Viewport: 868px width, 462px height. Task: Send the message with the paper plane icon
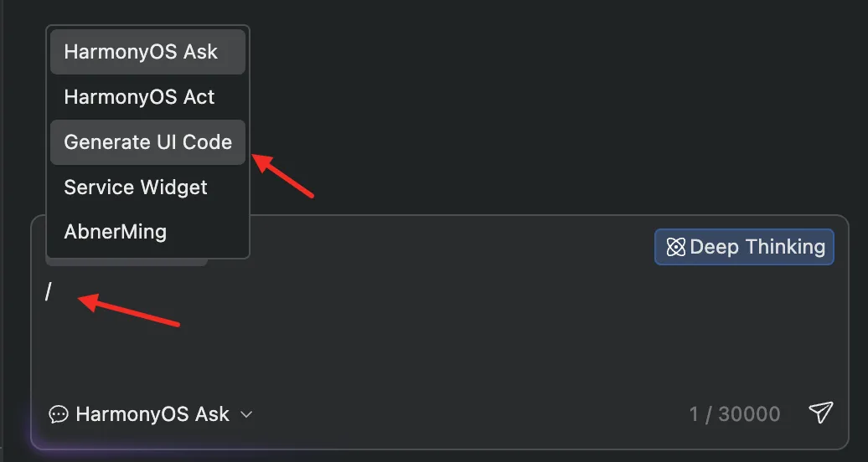click(820, 413)
